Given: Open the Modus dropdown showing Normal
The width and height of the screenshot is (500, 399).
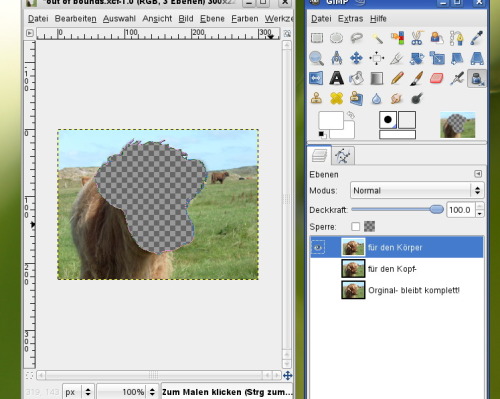Looking at the screenshot, I should [x=417, y=190].
